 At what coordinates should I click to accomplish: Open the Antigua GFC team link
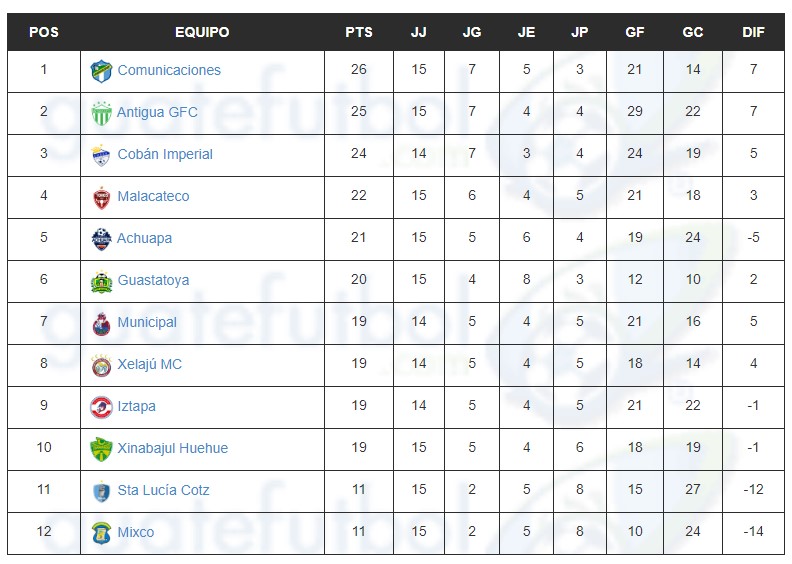tap(157, 112)
